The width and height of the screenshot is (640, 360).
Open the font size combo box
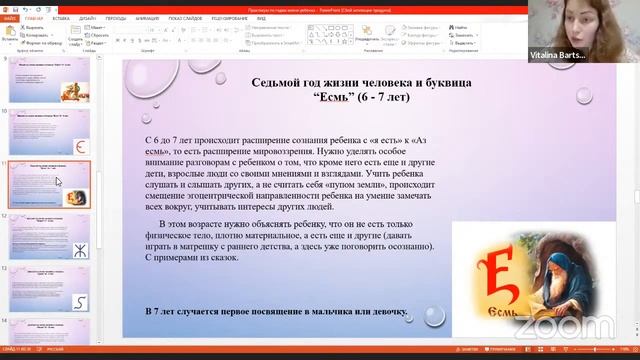click(153, 30)
